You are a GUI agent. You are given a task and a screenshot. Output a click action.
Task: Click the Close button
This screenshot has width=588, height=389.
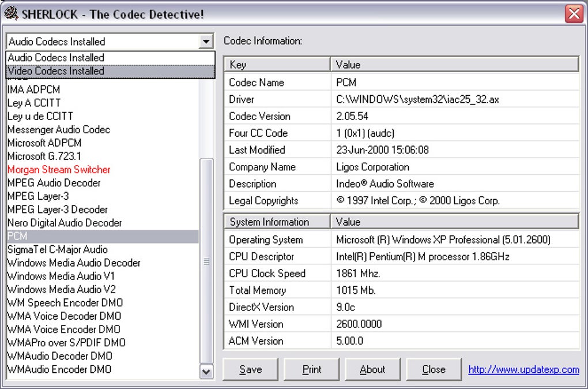tap(434, 369)
